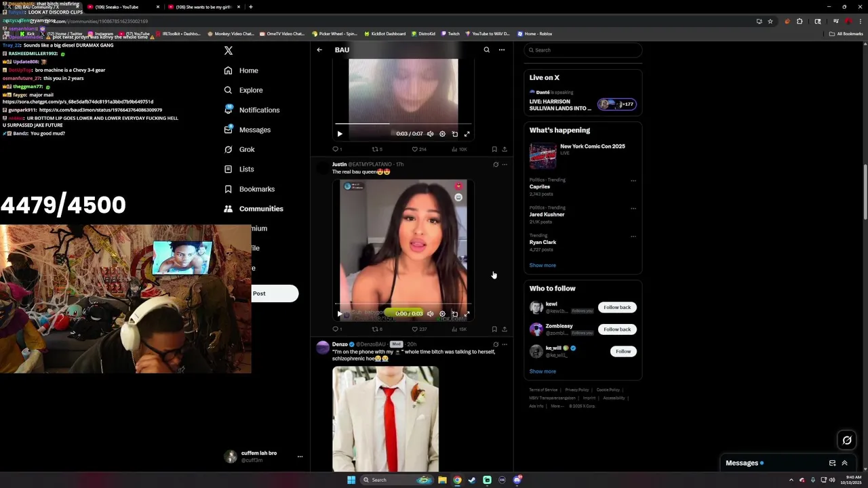Open Denzo's profile avatar
This screenshot has height=488, width=868.
click(323, 348)
